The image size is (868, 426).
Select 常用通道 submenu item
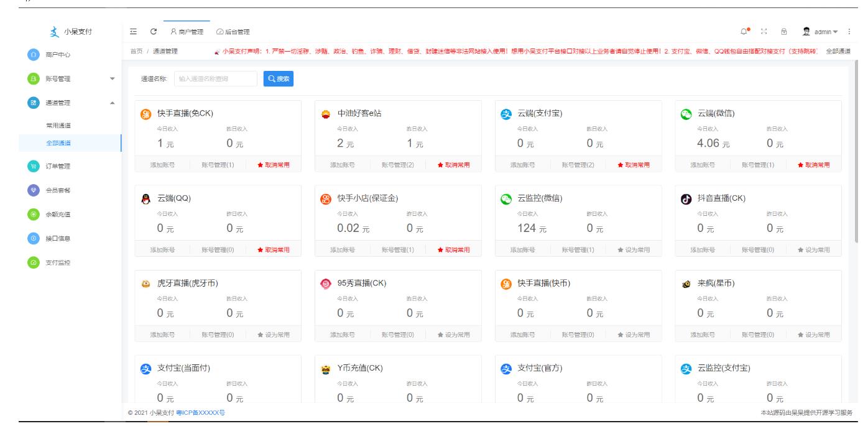click(58, 125)
